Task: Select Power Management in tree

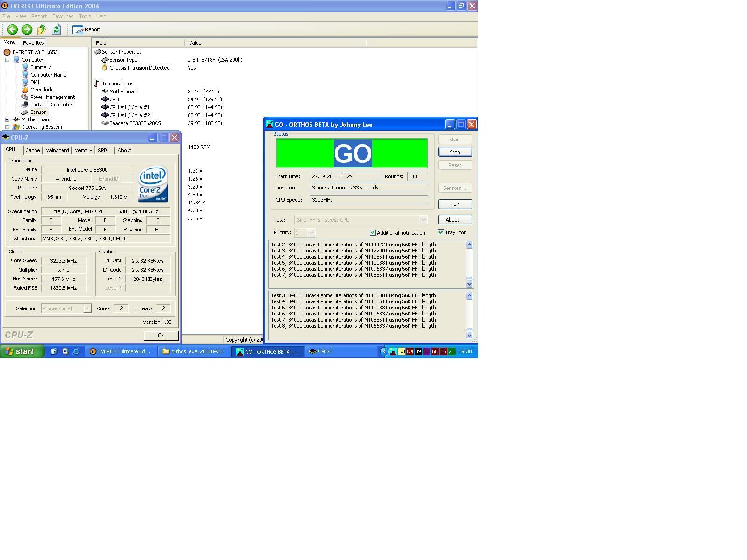Action: pos(52,97)
